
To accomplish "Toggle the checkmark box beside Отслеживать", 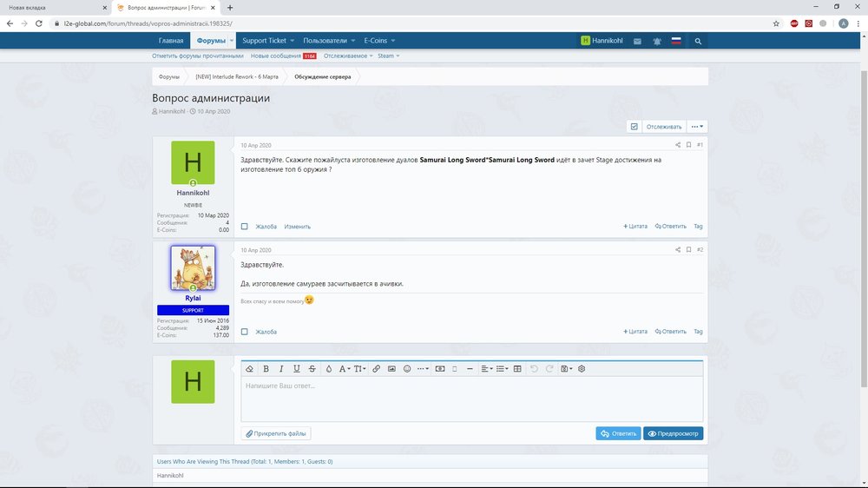I will [634, 127].
